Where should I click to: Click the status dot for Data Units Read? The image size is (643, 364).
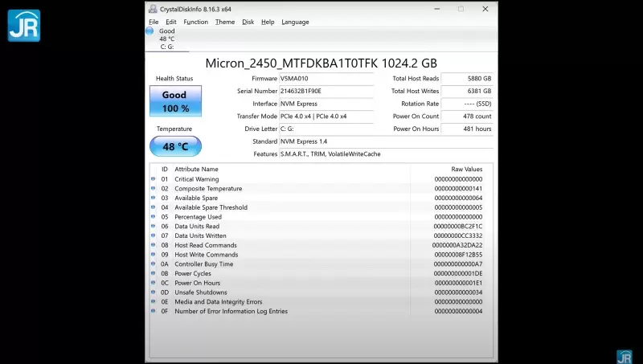click(154, 226)
